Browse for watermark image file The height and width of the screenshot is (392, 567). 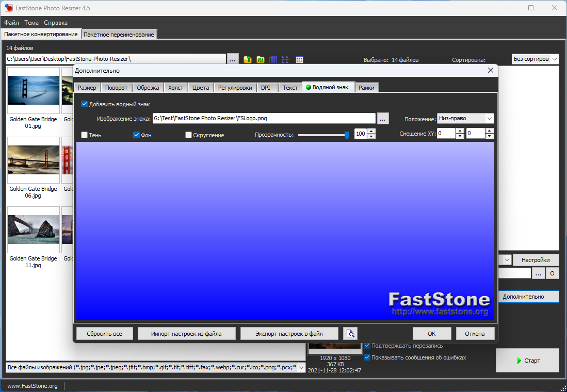tap(383, 119)
